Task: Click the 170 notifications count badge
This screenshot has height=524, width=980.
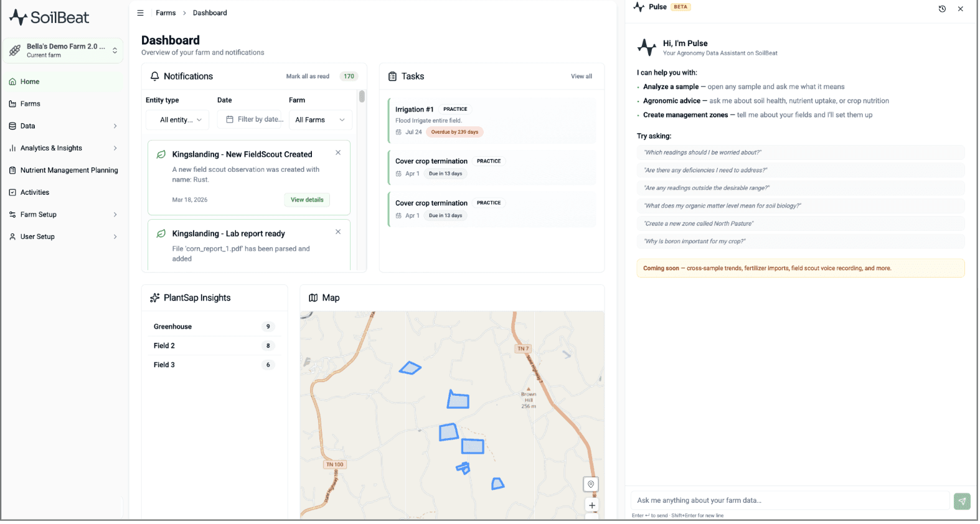Action: click(x=349, y=77)
